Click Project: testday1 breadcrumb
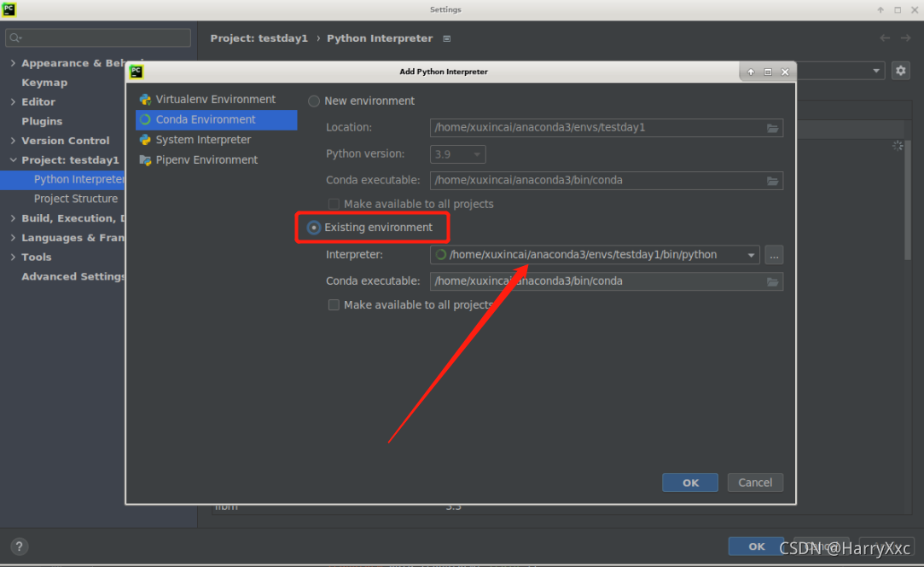The height and width of the screenshot is (567, 924). [x=259, y=38]
